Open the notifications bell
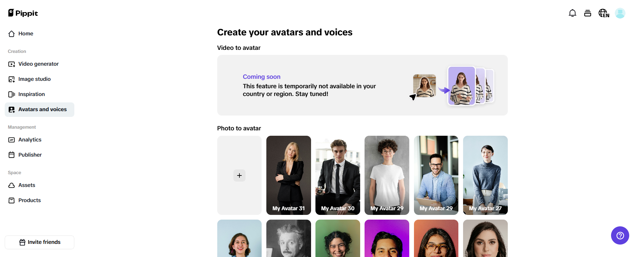This screenshot has width=644, height=257. 572,13
